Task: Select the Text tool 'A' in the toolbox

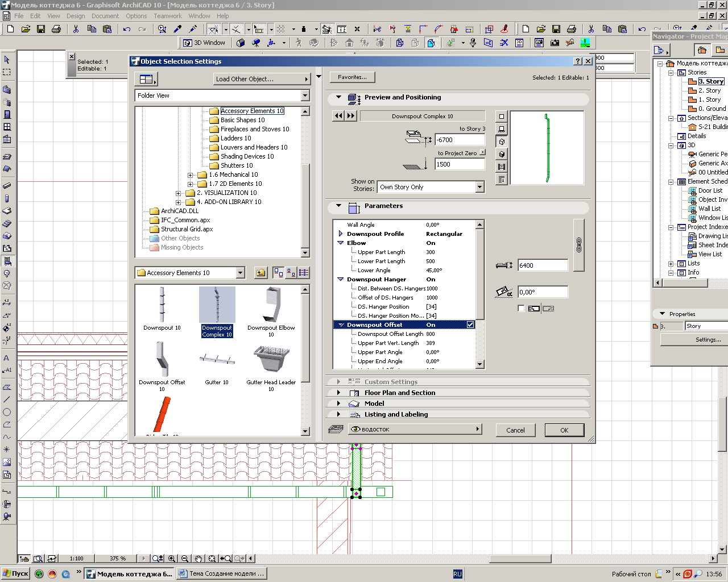Action: (x=7, y=357)
